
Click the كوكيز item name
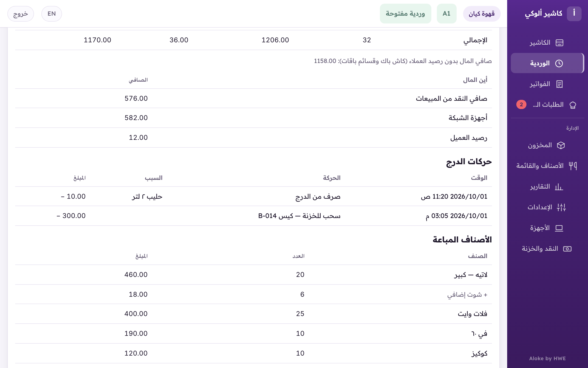click(x=479, y=354)
